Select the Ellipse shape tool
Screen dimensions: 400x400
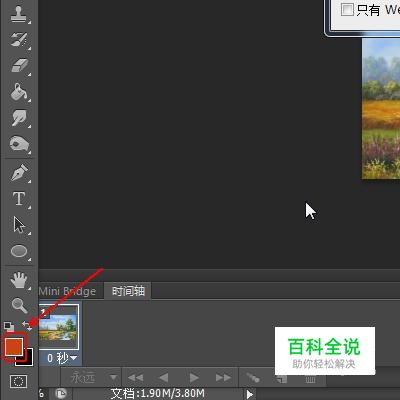[x=19, y=251]
